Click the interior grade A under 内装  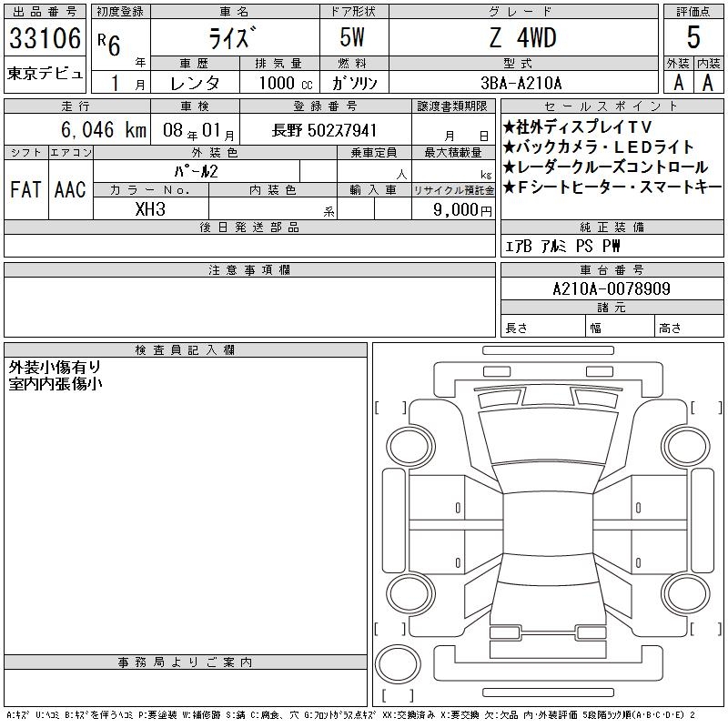point(708,83)
